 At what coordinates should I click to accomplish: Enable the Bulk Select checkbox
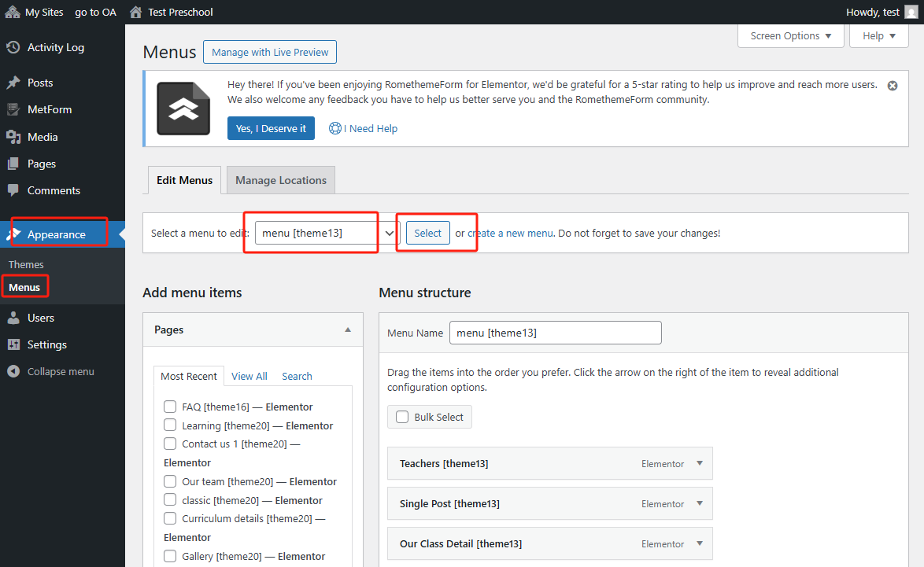coord(402,417)
